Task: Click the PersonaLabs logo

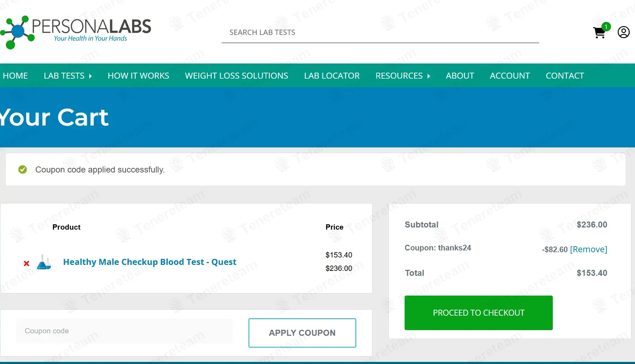Action: 76,32
